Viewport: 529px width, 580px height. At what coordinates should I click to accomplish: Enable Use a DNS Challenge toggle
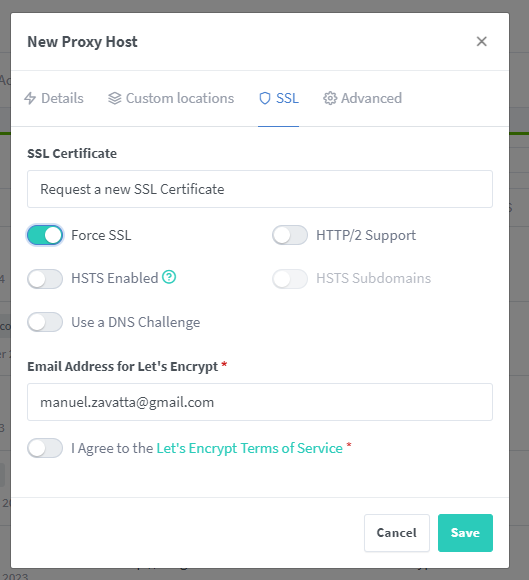tap(45, 322)
